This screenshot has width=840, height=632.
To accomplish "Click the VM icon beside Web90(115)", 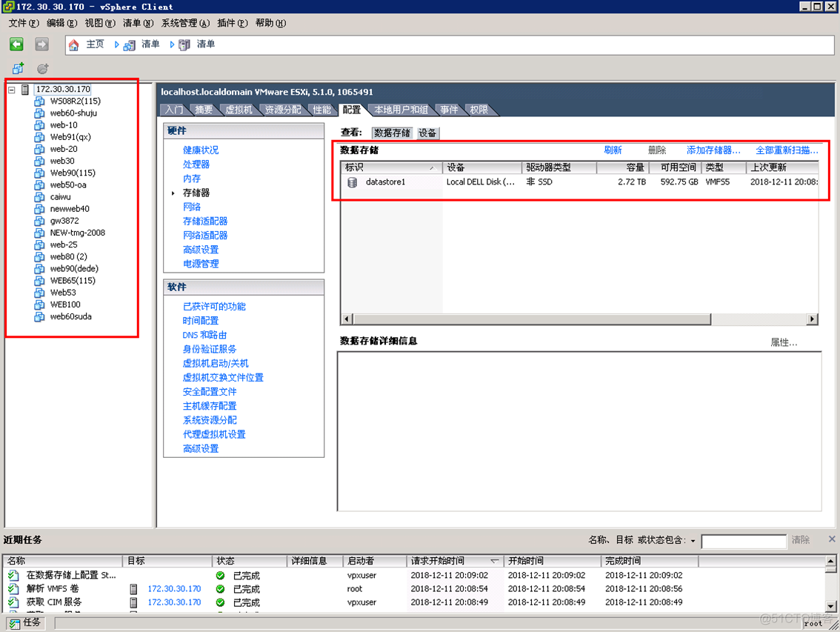I will (x=40, y=173).
